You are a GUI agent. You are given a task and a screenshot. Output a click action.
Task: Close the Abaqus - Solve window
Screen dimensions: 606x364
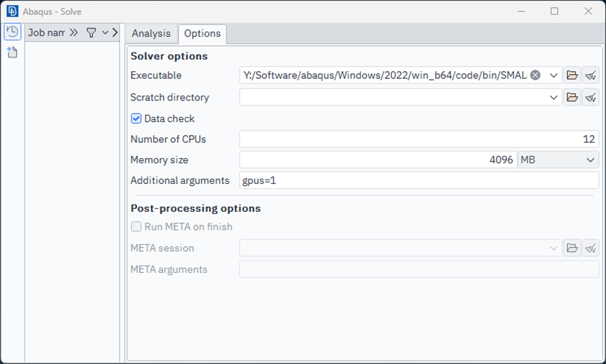(588, 11)
